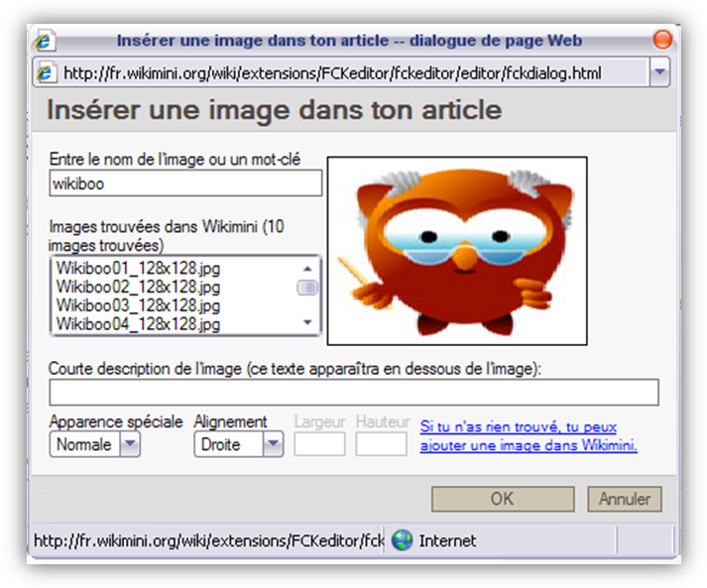Click the image list scroll down arrow
This screenshot has width=707, height=588.
tap(307, 322)
